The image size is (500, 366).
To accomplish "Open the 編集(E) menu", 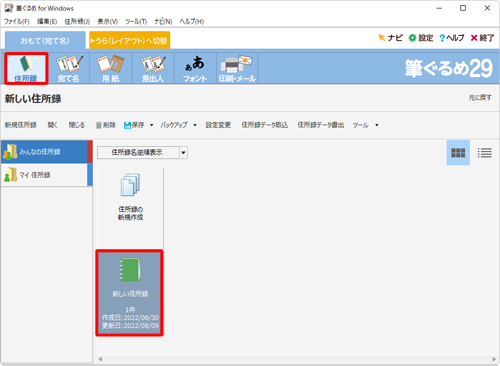I will tap(47, 21).
